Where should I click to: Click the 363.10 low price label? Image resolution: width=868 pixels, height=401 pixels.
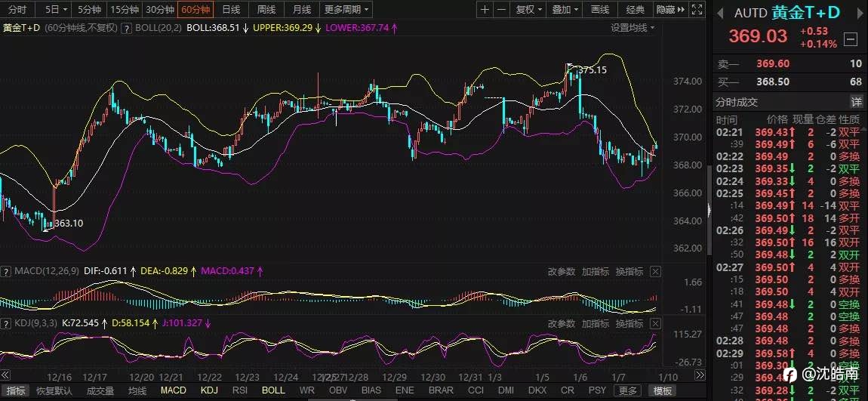pos(68,224)
